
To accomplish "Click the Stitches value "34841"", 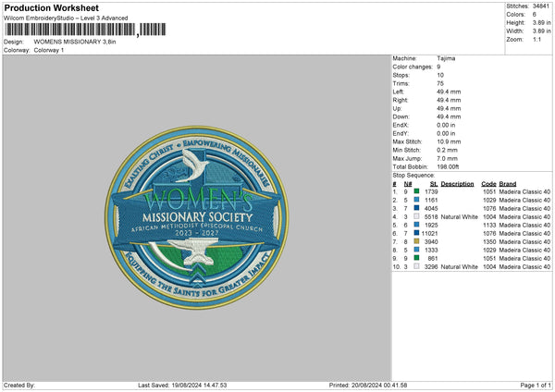I will [x=541, y=6].
